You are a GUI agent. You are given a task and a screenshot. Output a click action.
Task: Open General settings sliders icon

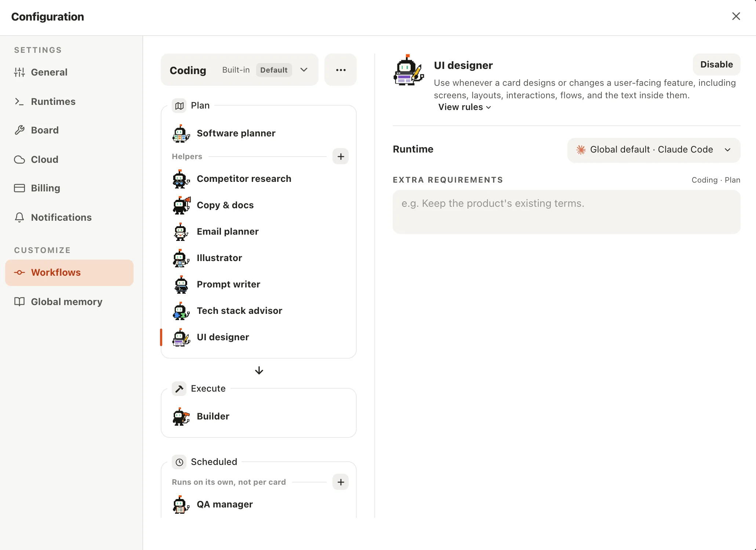click(x=19, y=72)
